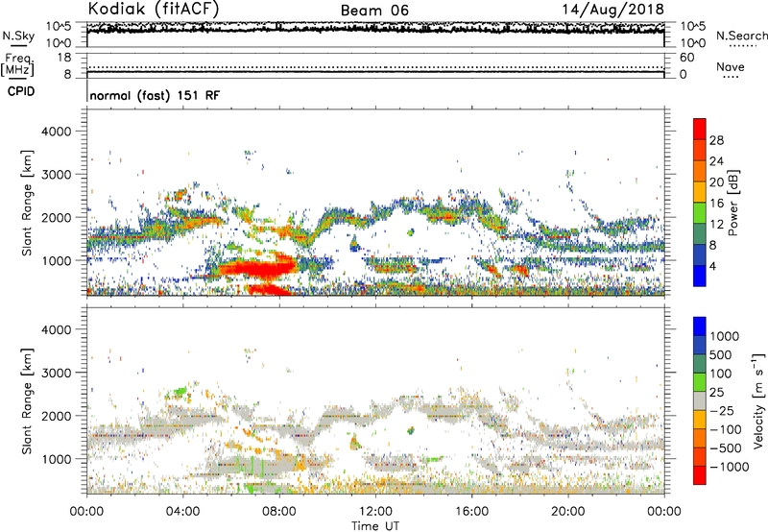Click the "-500" label on Velocity colorbar
Image resolution: width=768 pixels, height=532 pixels.
[726, 447]
